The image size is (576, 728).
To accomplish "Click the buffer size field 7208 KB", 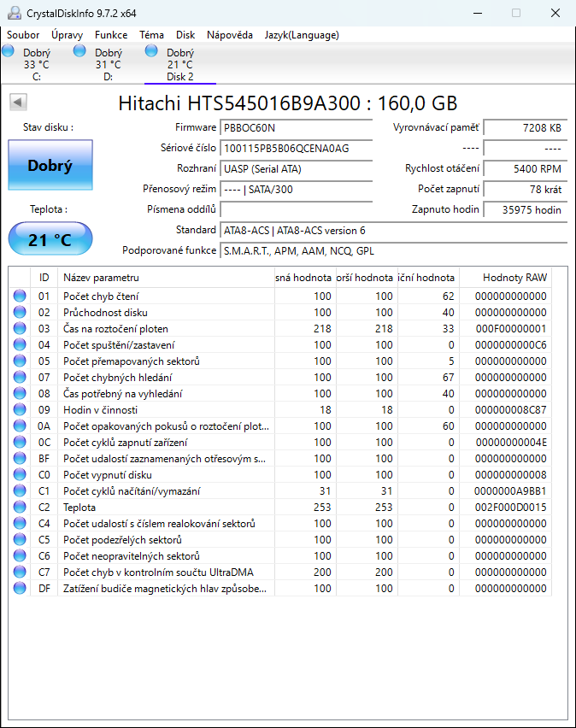I will click(x=525, y=127).
